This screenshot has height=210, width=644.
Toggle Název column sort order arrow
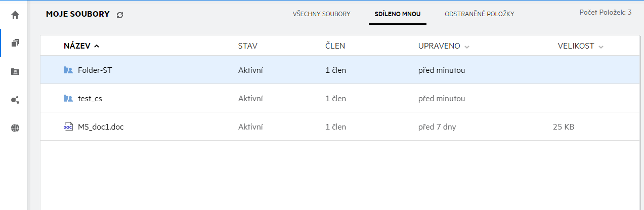97,46
